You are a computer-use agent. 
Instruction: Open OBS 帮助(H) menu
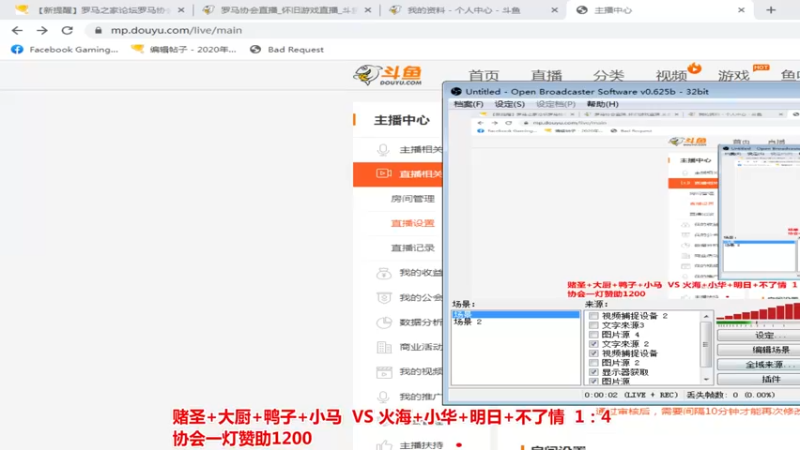(603, 104)
